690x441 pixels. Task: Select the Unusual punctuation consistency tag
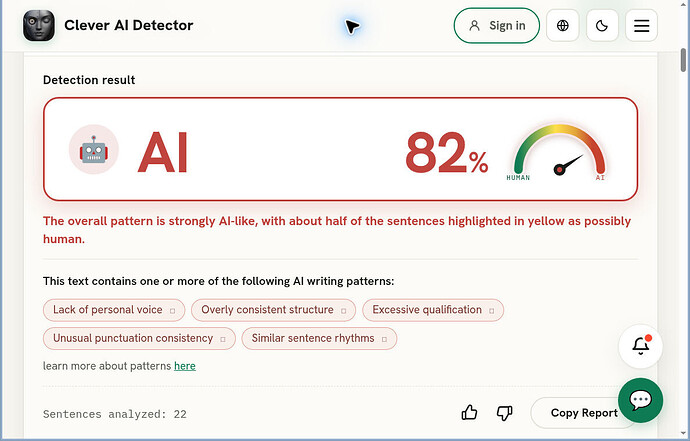[139, 338]
